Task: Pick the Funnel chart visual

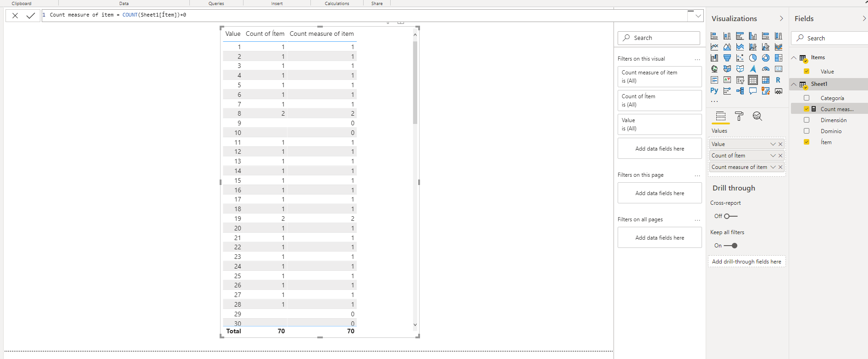Action: [x=727, y=58]
